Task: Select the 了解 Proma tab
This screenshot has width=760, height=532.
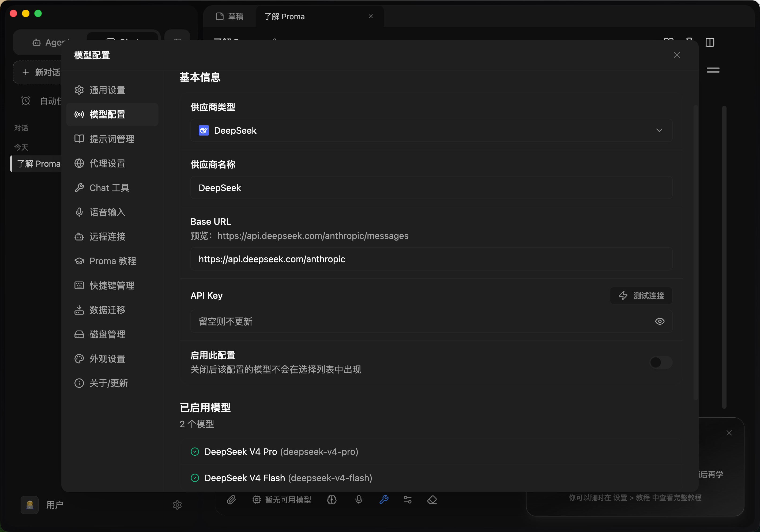Action: [320, 17]
